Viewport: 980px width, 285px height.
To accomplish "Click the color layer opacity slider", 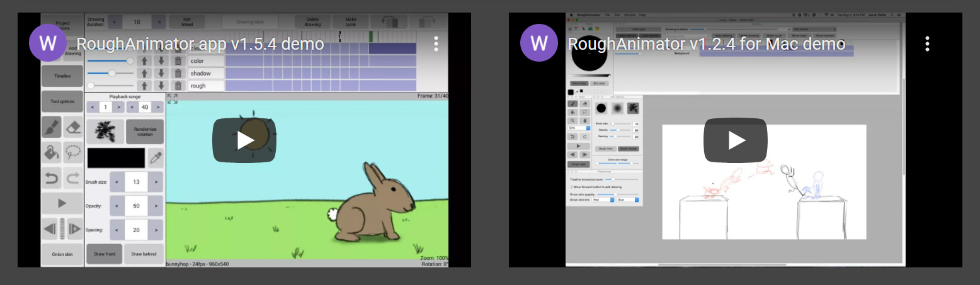I will (x=110, y=61).
